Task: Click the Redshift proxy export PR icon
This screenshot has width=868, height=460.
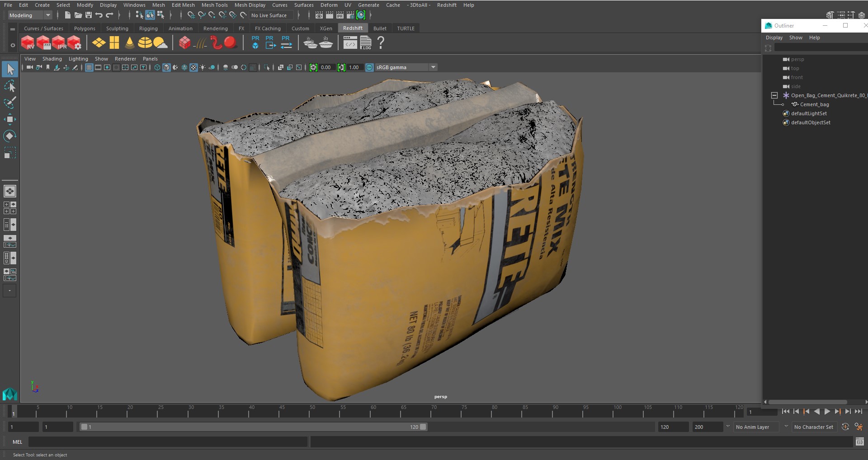Action: (x=270, y=42)
